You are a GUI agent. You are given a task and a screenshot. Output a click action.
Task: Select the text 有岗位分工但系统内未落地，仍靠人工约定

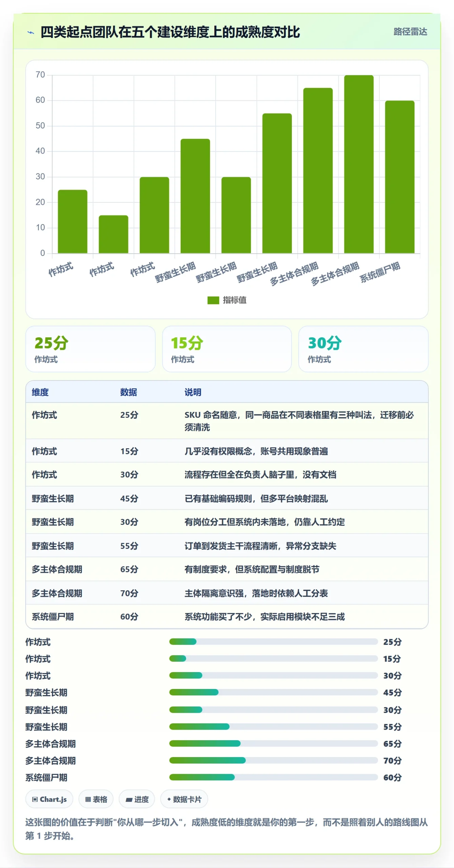click(x=264, y=522)
